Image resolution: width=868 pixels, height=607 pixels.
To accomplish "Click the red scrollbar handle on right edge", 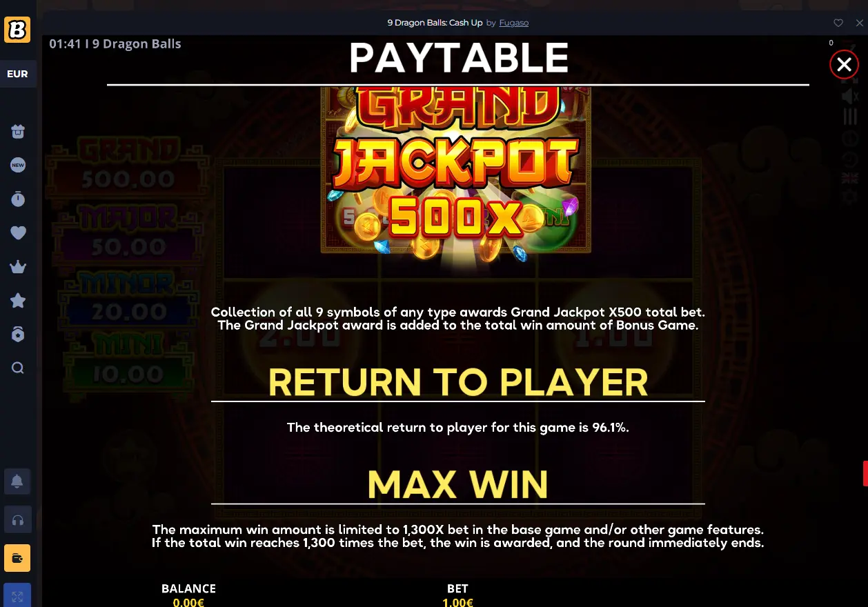I will 865,473.
